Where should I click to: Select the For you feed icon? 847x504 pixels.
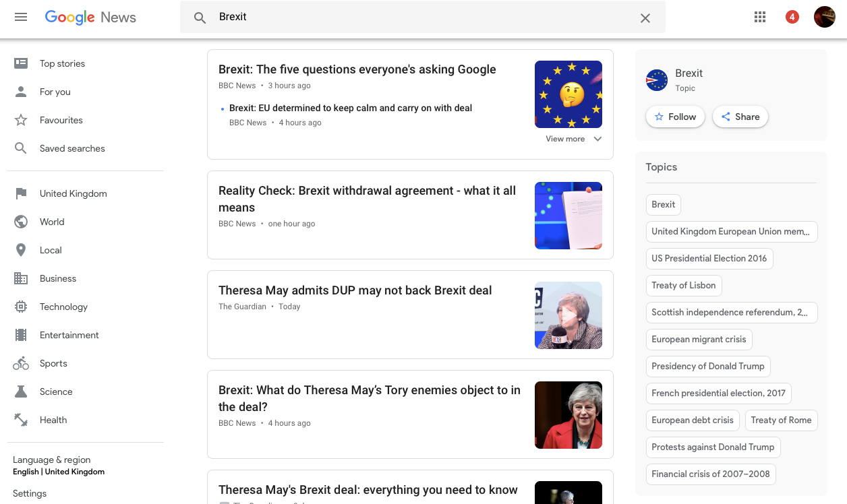(x=20, y=92)
